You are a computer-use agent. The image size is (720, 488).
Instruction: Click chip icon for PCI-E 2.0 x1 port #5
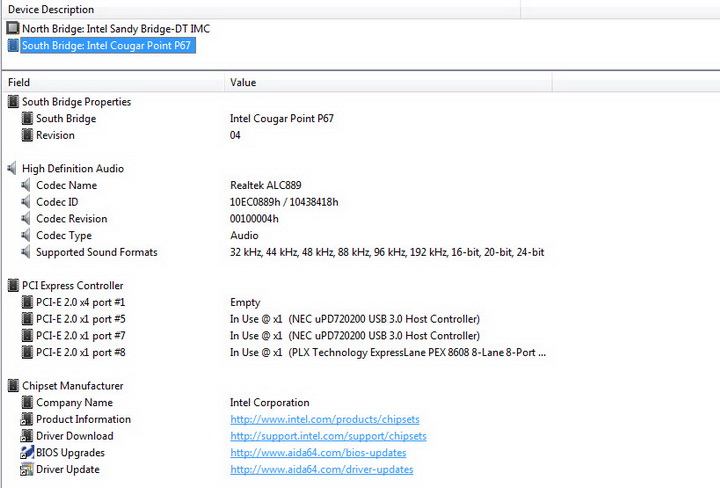27,319
